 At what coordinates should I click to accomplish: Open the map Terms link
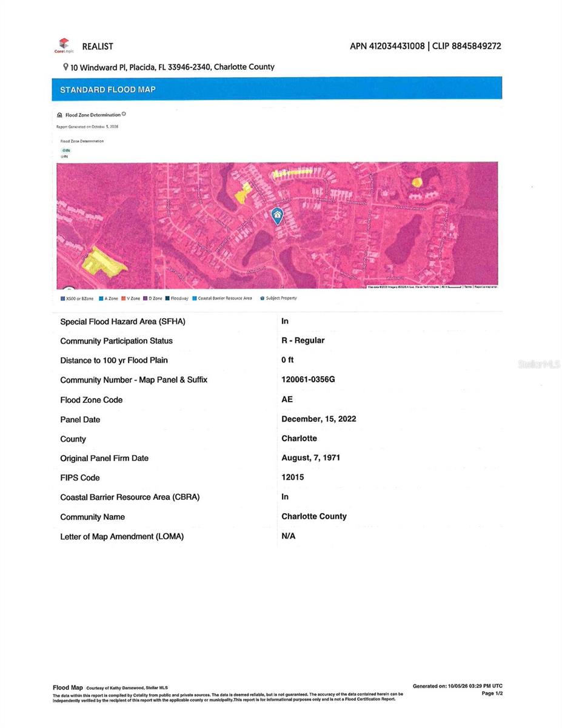point(468,286)
